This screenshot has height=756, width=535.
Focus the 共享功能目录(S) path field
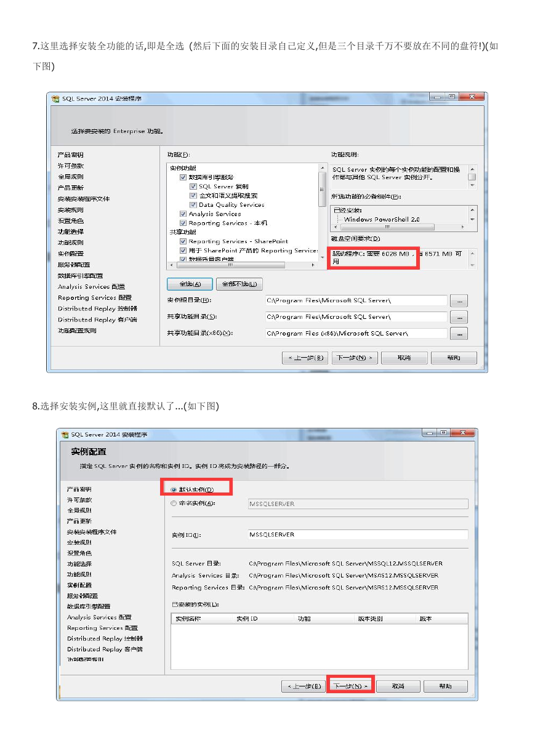point(356,317)
